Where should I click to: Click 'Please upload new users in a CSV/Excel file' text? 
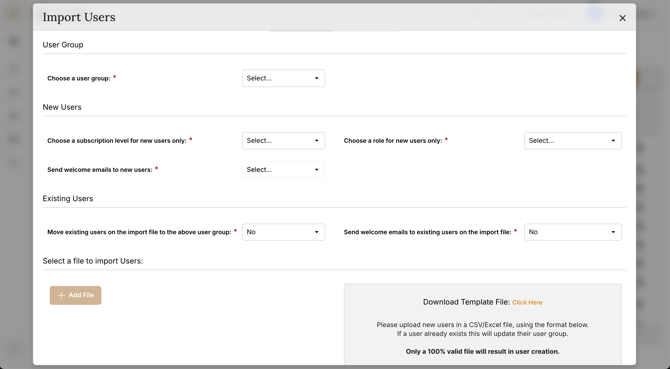(x=482, y=325)
